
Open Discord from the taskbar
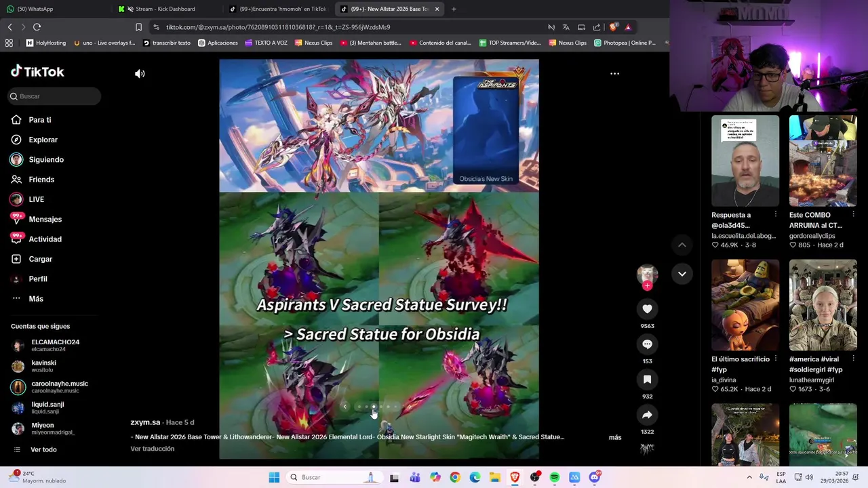tap(595, 477)
